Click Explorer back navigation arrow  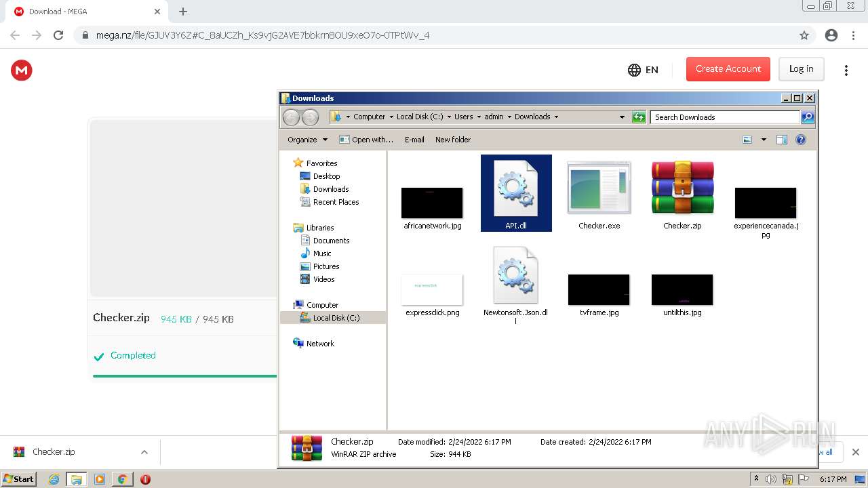[x=291, y=117]
